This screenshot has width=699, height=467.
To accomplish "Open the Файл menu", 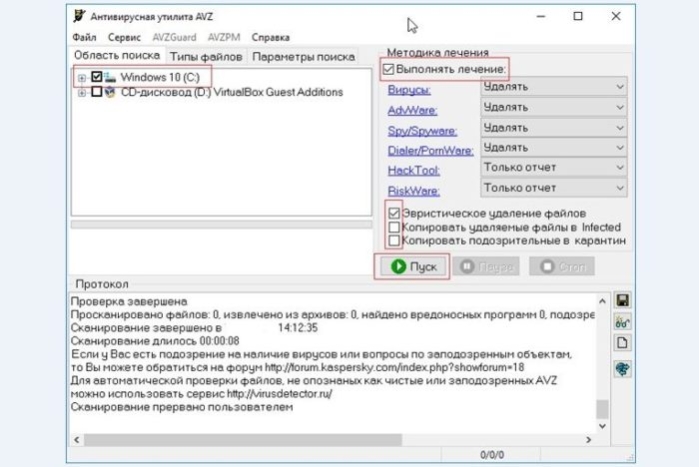I will pyautogui.click(x=84, y=37).
